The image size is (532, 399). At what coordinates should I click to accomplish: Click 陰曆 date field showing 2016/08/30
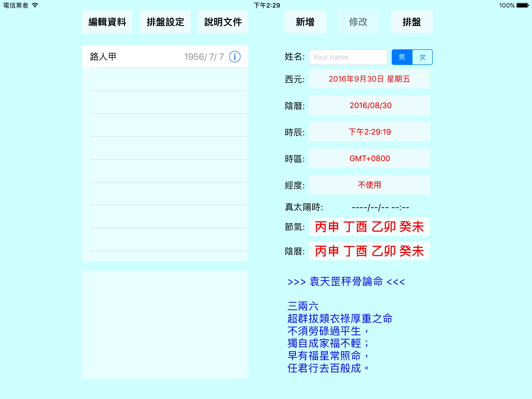(x=370, y=105)
